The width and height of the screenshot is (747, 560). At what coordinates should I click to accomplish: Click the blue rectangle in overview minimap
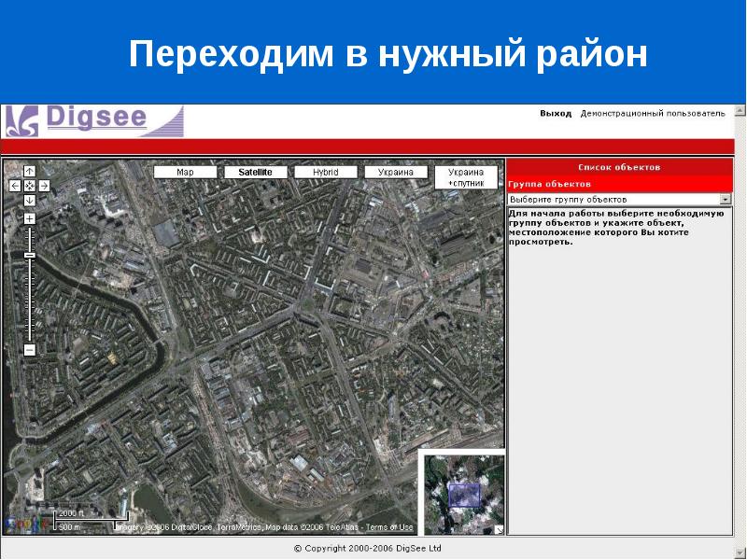click(x=463, y=494)
